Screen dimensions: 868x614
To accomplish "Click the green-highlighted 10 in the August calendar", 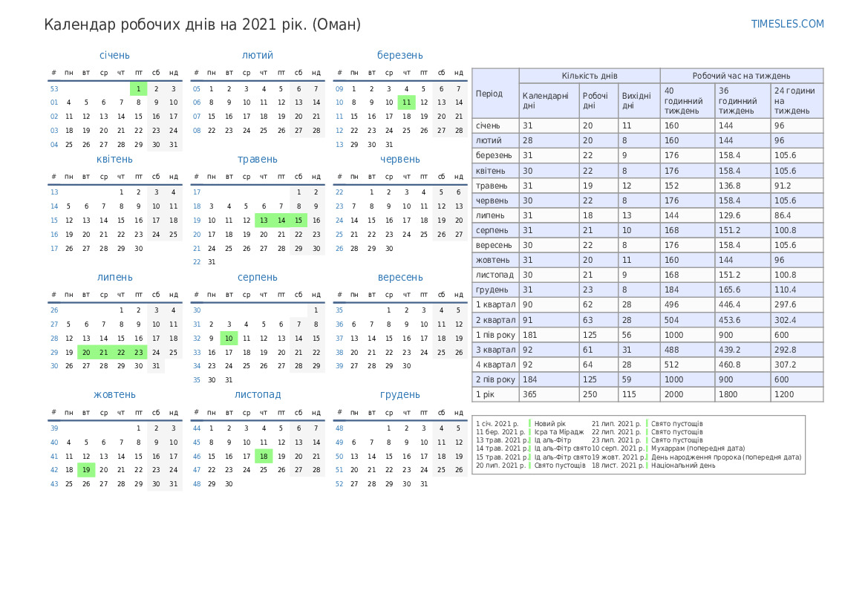I will pyautogui.click(x=229, y=339).
